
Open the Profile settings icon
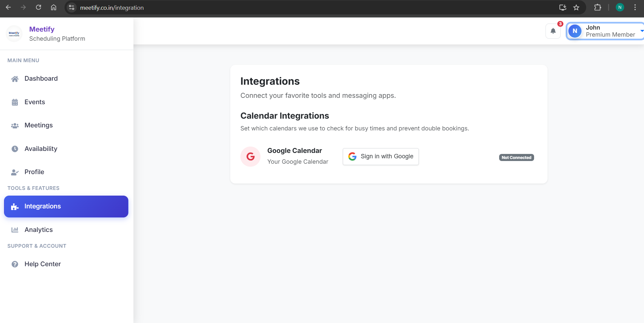pyautogui.click(x=15, y=172)
